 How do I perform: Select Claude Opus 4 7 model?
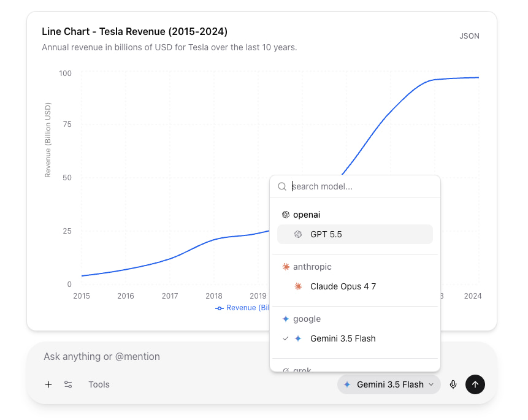tap(355, 286)
